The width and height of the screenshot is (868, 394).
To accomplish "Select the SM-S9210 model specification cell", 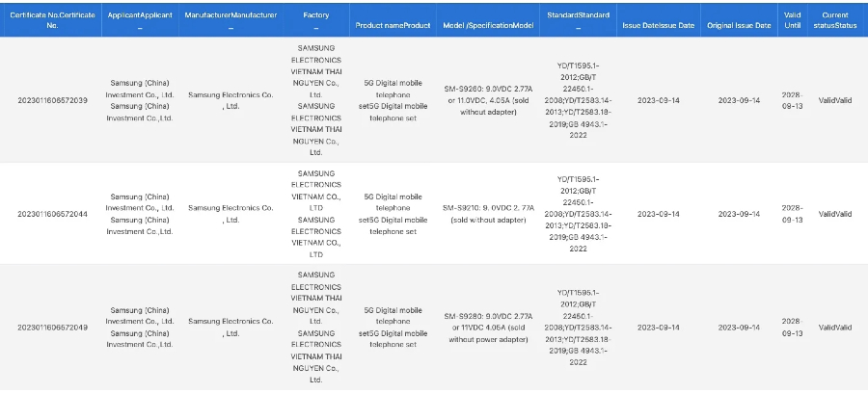I will point(488,214).
